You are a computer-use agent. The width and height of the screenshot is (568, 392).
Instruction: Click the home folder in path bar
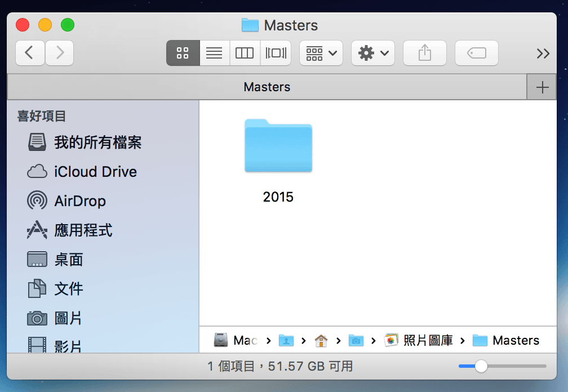[x=321, y=340]
